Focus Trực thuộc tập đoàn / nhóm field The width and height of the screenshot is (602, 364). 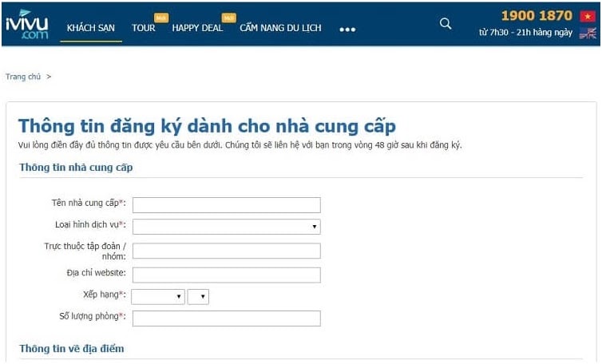227,251
